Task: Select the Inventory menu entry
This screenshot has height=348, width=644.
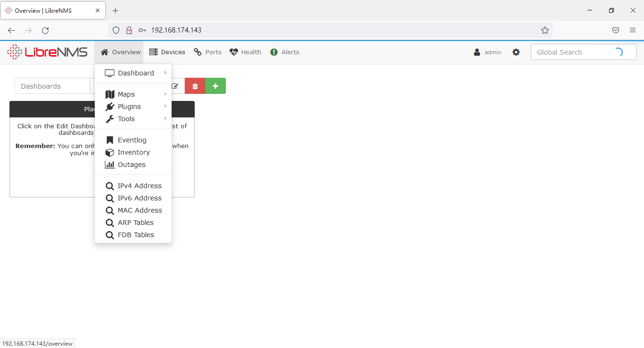Action: [133, 152]
